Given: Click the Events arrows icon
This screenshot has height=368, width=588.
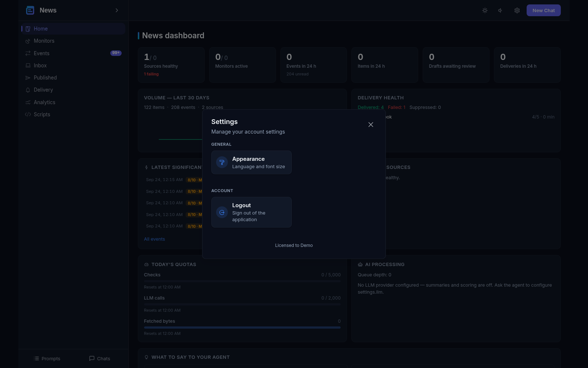Looking at the screenshot, I should [28, 53].
